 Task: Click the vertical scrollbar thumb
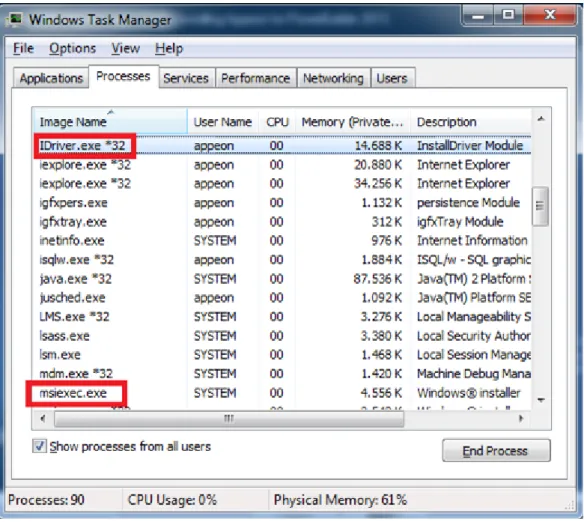pyautogui.click(x=540, y=206)
